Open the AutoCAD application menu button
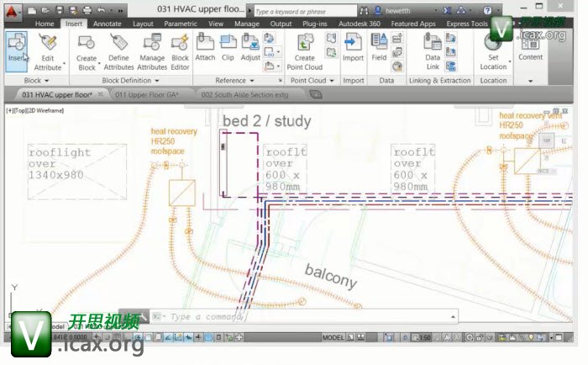Image resolution: width=588 pixels, height=365 pixels. 12,10
